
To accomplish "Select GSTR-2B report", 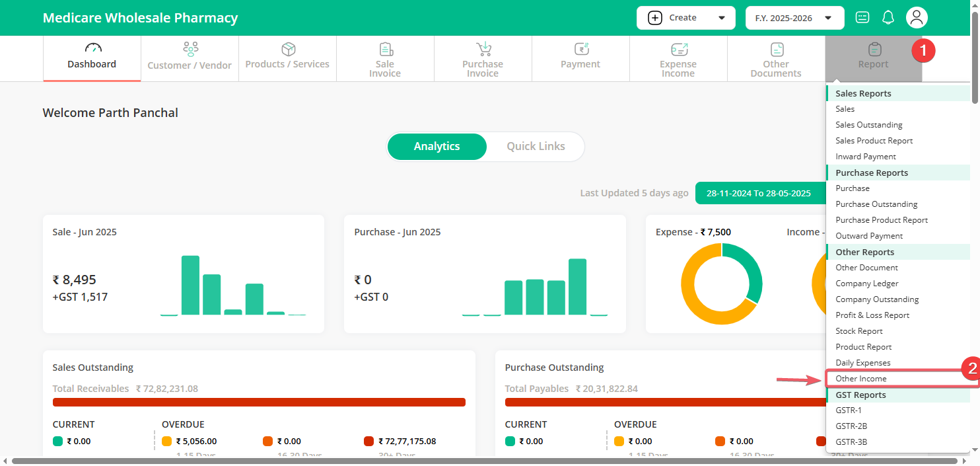I will (851, 426).
